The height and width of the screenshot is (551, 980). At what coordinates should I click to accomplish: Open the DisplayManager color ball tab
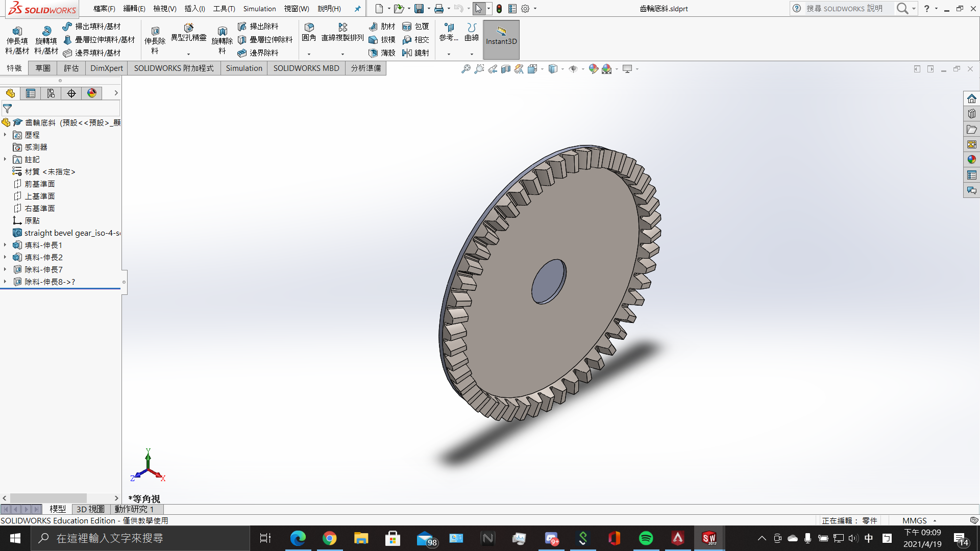pos(92,93)
